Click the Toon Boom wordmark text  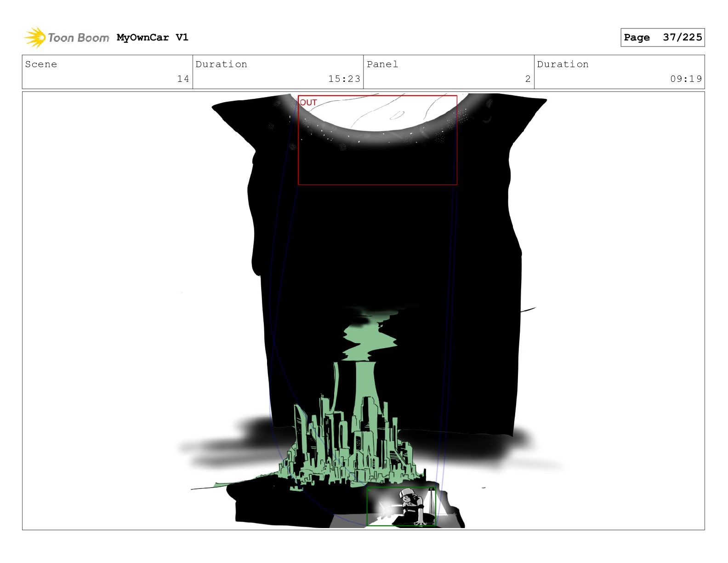tap(79, 38)
